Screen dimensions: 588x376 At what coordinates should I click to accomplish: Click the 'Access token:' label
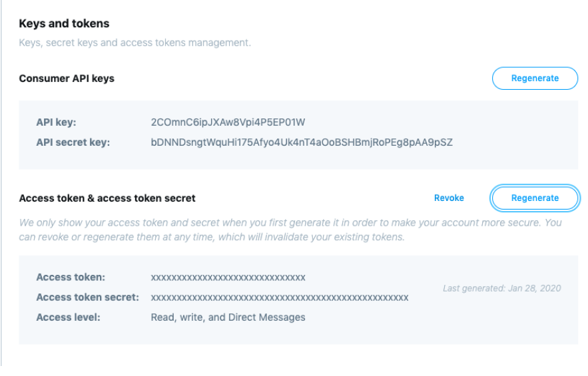71,278
